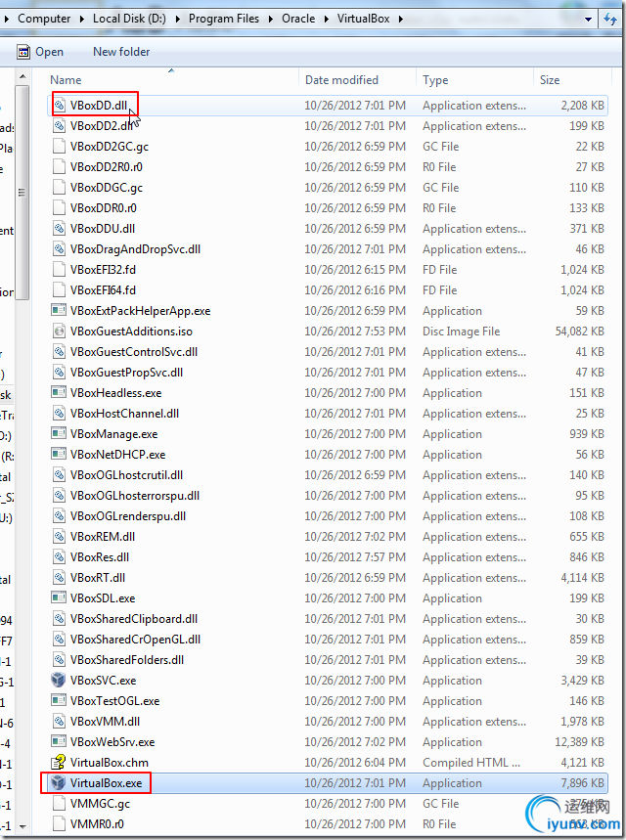Click the VBoxDDU.dll file icon
Viewport: 626px width, 840px height.
click(x=59, y=228)
